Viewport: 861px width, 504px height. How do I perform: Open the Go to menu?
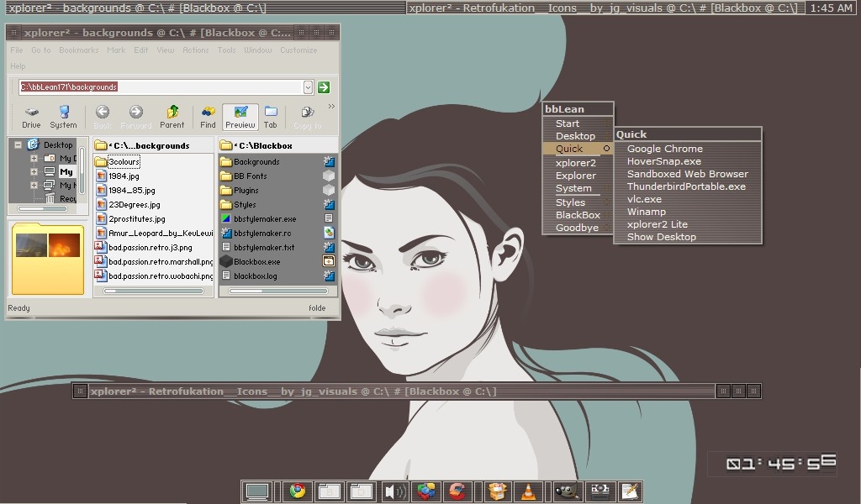[40, 50]
